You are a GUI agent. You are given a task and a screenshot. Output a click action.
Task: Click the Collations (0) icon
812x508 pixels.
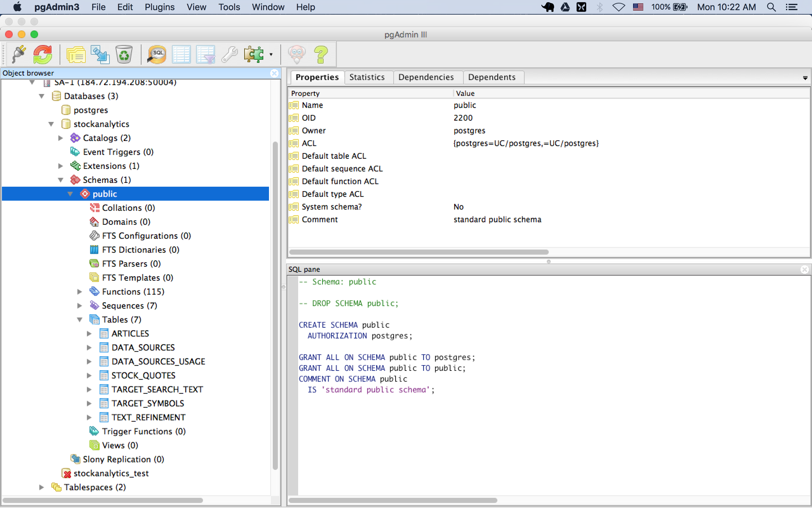tap(94, 208)
